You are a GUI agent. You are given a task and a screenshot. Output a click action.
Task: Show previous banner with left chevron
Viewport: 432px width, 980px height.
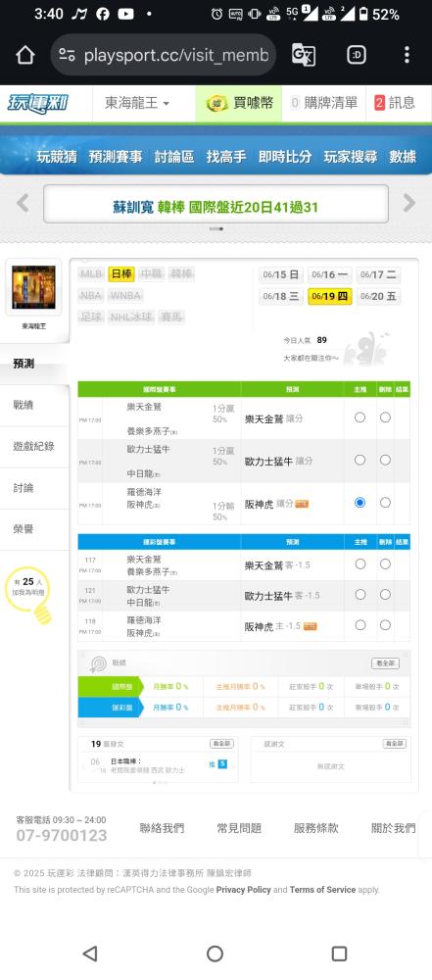pos(23,203)
